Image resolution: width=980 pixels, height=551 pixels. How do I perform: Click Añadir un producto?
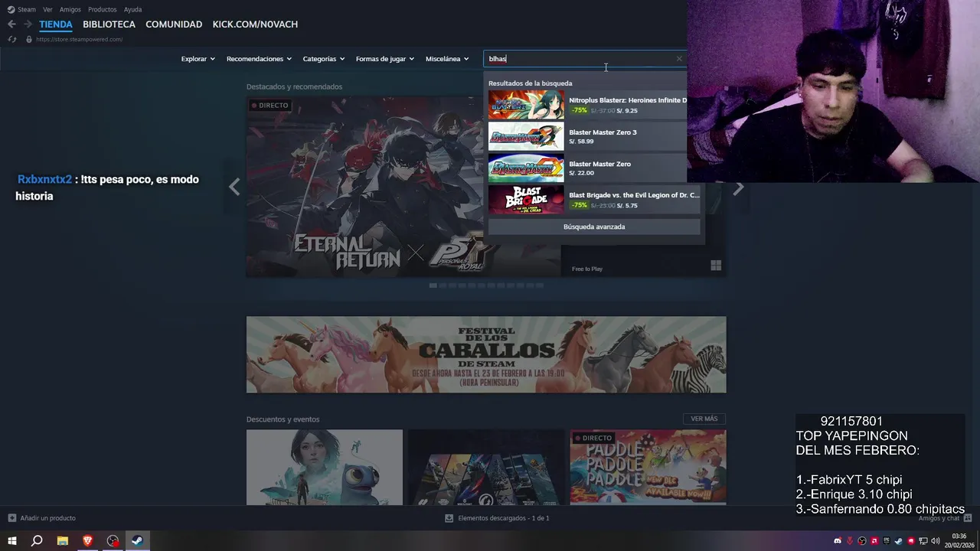(42, 518)
